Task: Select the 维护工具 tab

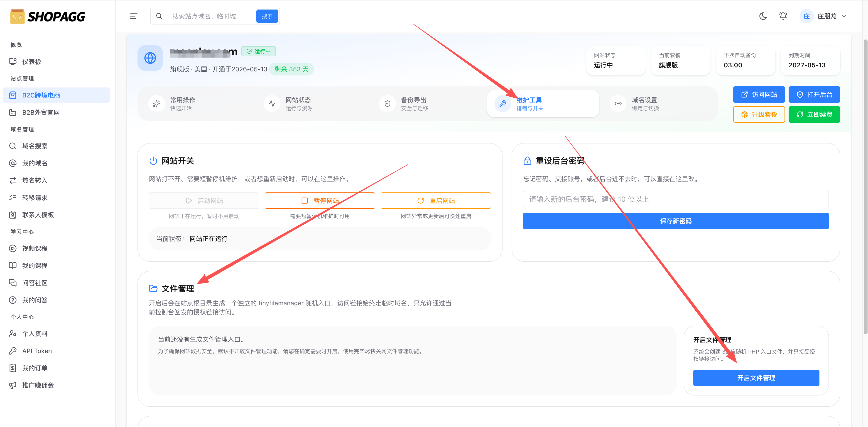Action: [x=543, y=104]
